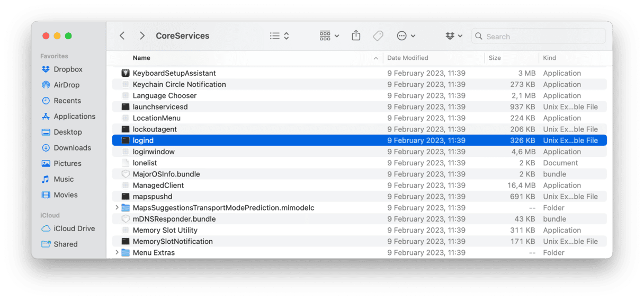Open Dropbox in the sidebar
The height and width of the screenshot is (300, 644).
coord(62,69)
